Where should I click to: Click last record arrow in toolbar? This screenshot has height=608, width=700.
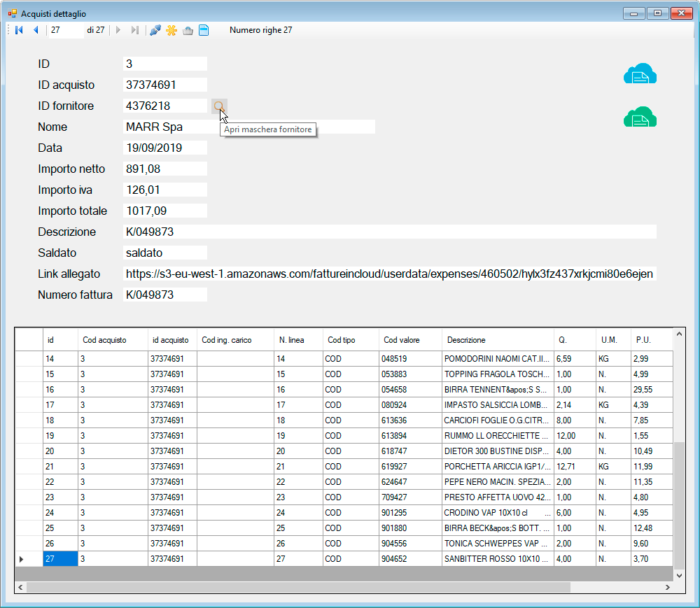tap(135, 30)
